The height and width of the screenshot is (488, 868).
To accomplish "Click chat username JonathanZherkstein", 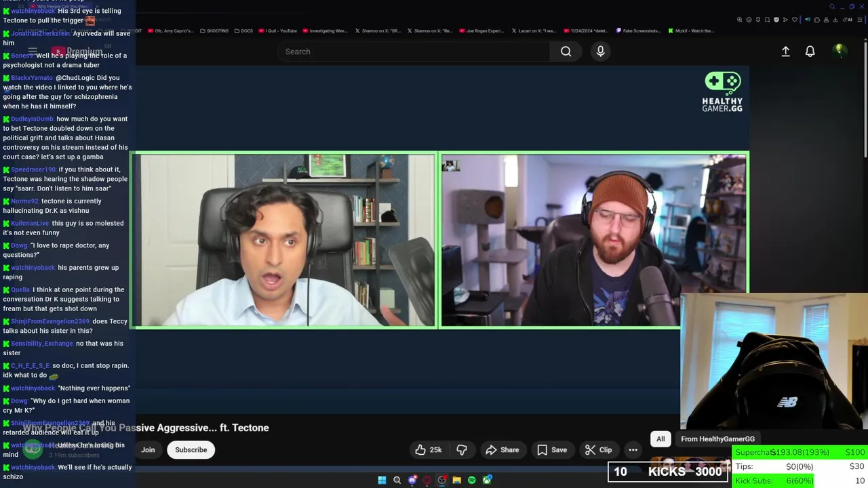I will [41, 34].
